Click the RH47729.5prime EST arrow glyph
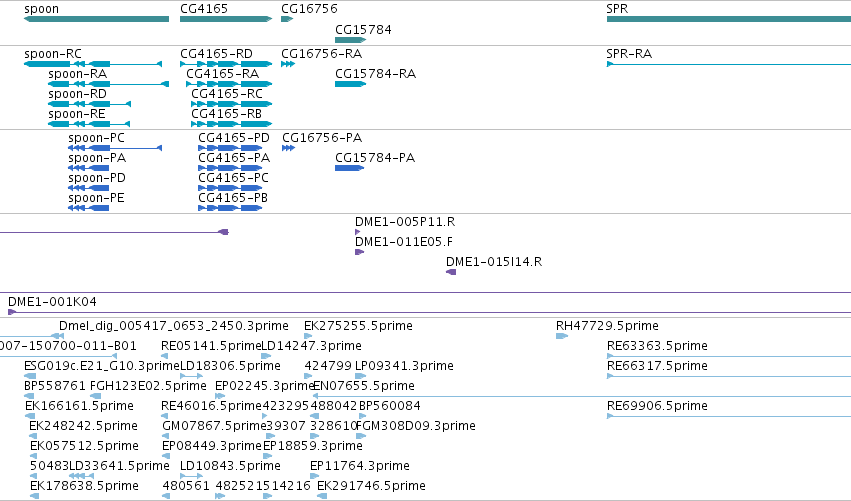 click(562, 336)
